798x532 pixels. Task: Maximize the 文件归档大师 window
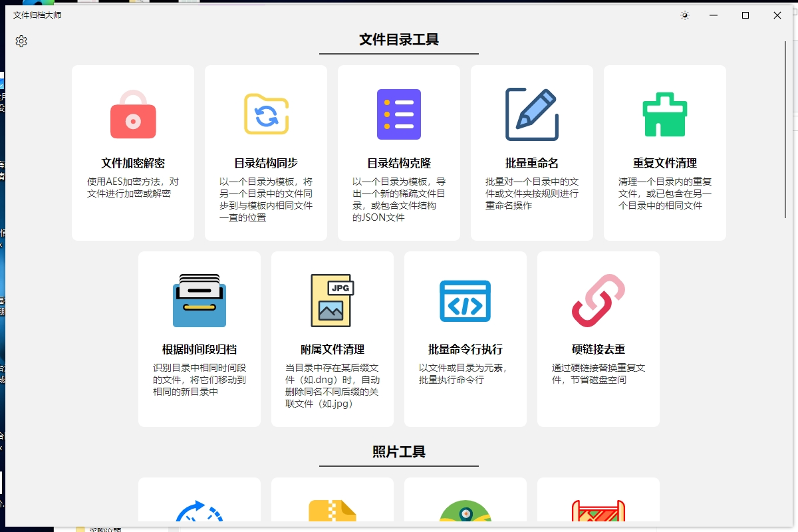(745, 15)
